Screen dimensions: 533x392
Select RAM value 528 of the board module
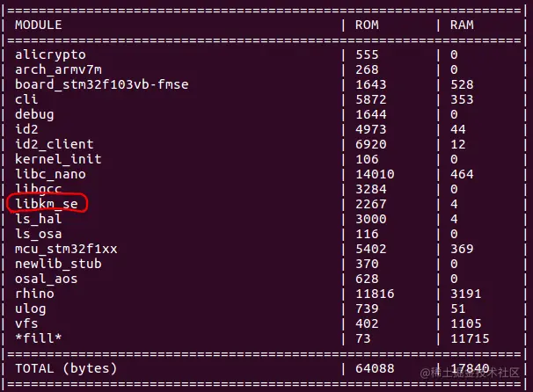(462, 84)
